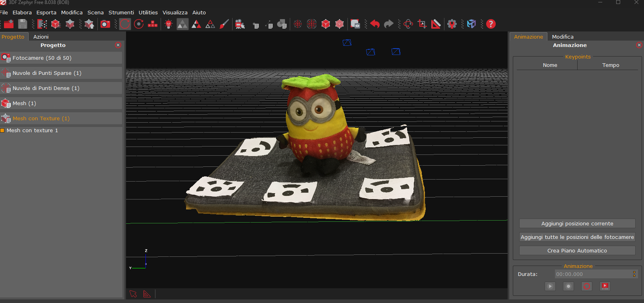Show textured mesh grid cube icon
Viewport: 644px width, 303px height.
click(x=339, y=24)
